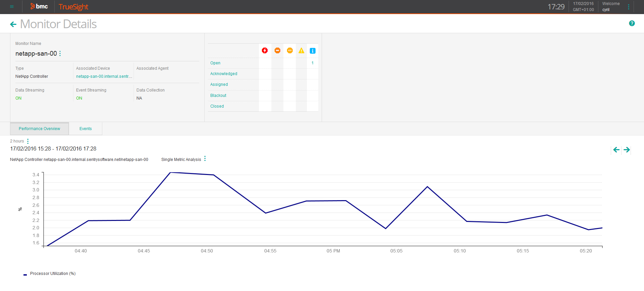Switch to the Performance Overview tab

click(40, 129)
